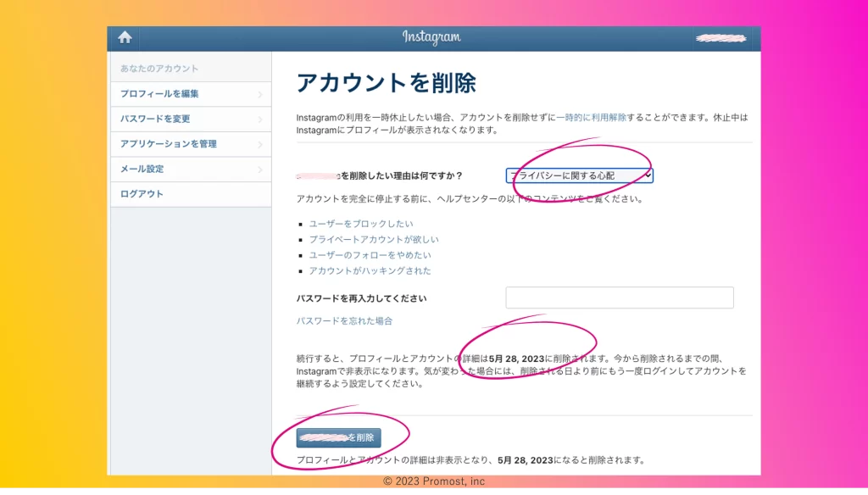The width and height of the screenshot is (868, 495).
Task: Click the chevron arrow beside メール設定
Action: tap(259, 170)
